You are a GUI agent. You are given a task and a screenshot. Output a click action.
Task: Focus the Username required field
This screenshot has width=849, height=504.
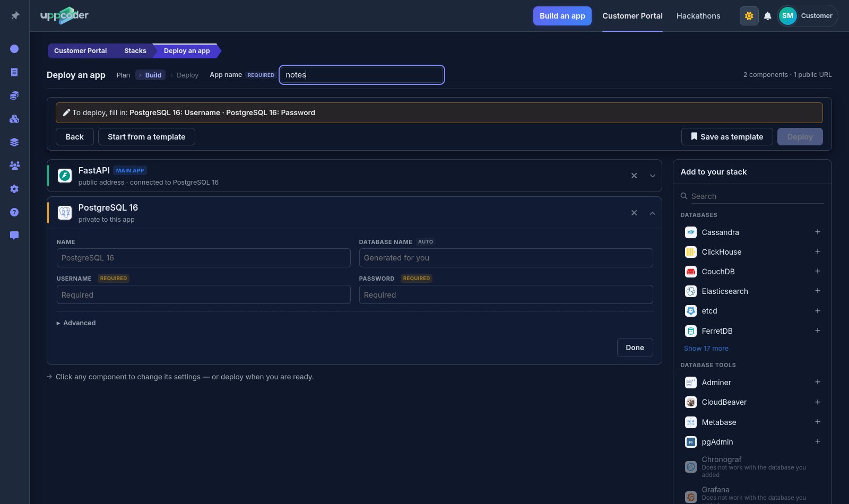(203, 294)
